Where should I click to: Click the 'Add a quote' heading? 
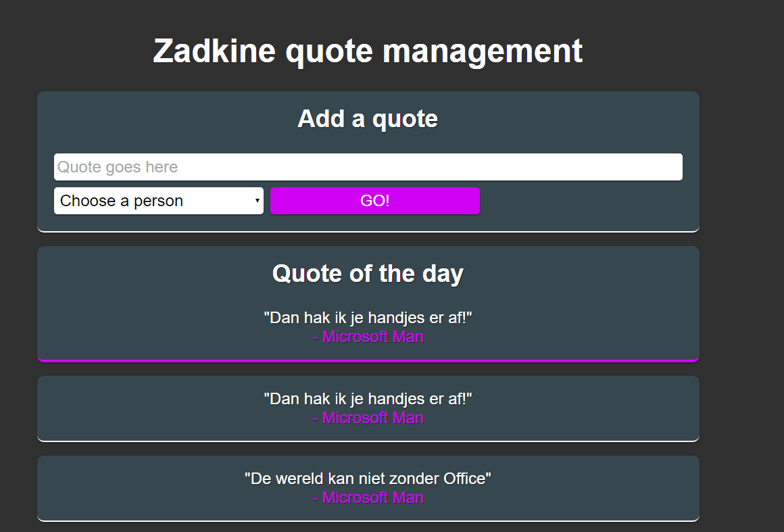pos(368,119)
